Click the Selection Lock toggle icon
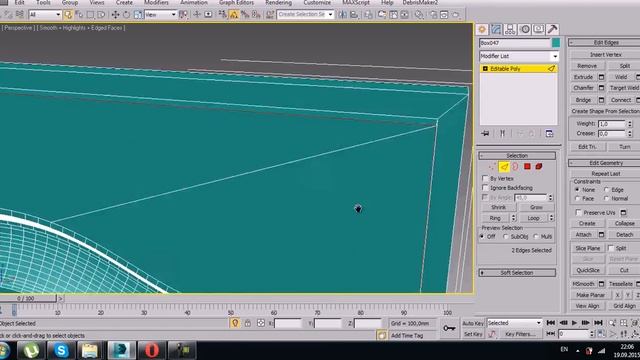This screenshot has width=640, height=360. pyautogui.click(x=248, y=323)
